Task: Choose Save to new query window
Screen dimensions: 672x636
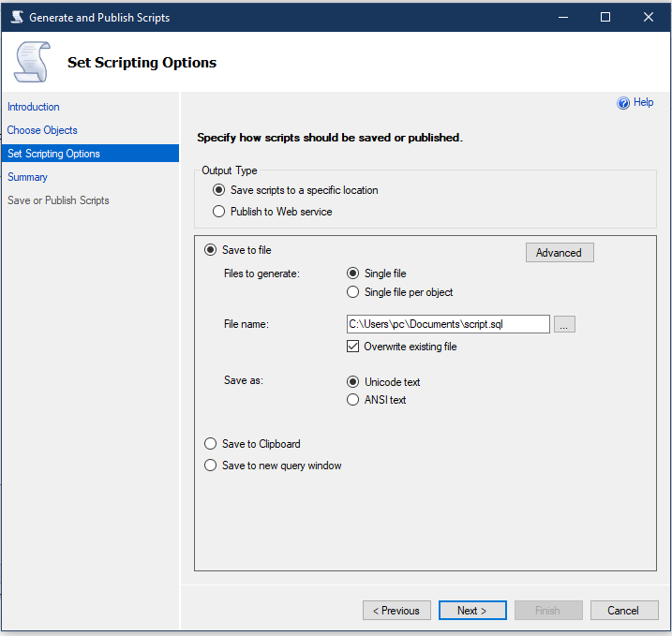Action: tap(211, 466)
